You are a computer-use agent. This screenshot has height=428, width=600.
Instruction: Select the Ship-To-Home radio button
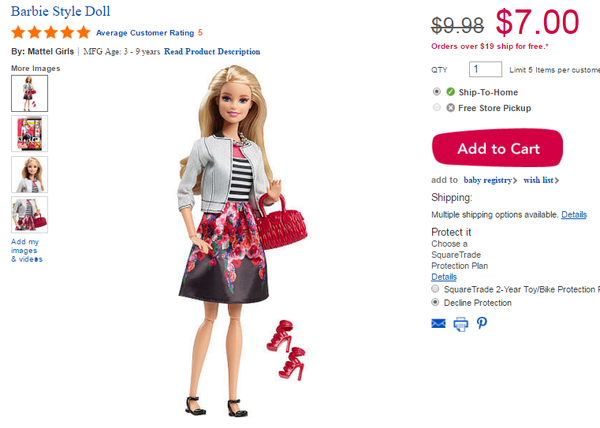click(436, 91)
